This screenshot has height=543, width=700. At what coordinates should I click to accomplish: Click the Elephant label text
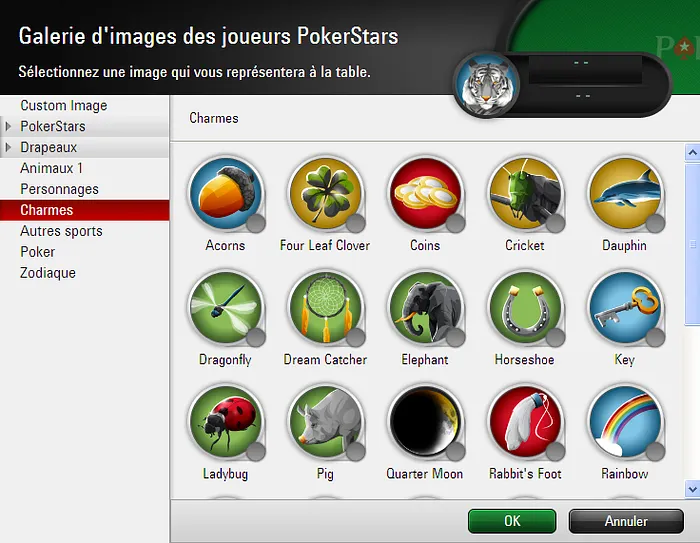click(425, 359)
